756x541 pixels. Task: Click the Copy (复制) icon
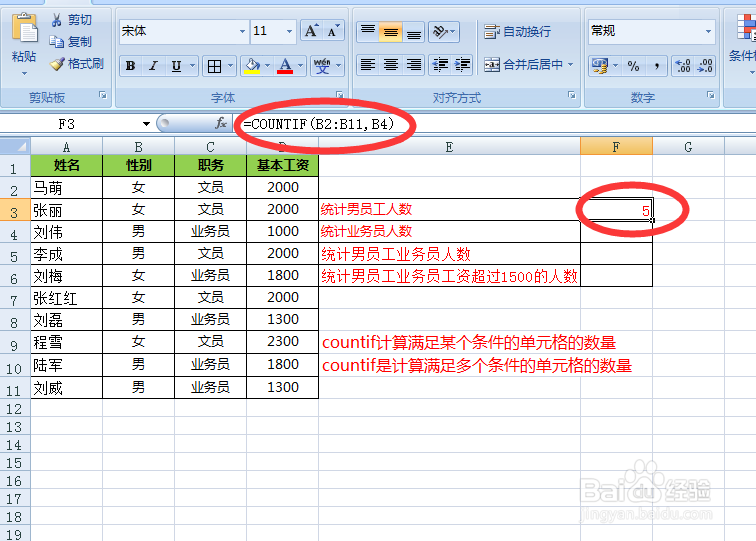pos(56,42)
